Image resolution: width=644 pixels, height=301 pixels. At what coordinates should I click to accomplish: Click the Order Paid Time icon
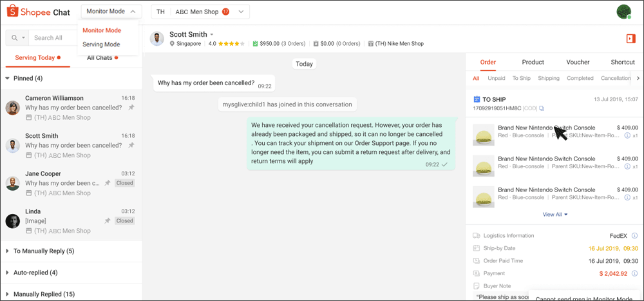(x=477, y=260)
